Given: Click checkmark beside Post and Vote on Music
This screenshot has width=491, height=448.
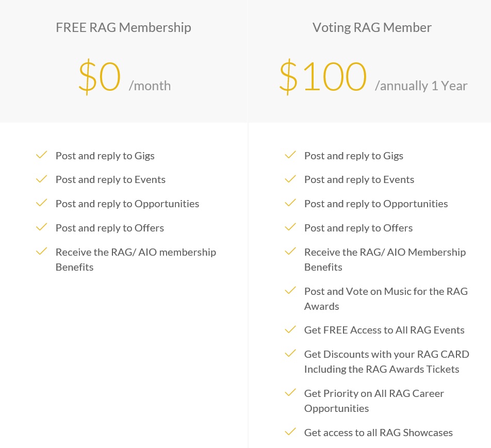Looking at the screenshot, I should tap(290, 290).
